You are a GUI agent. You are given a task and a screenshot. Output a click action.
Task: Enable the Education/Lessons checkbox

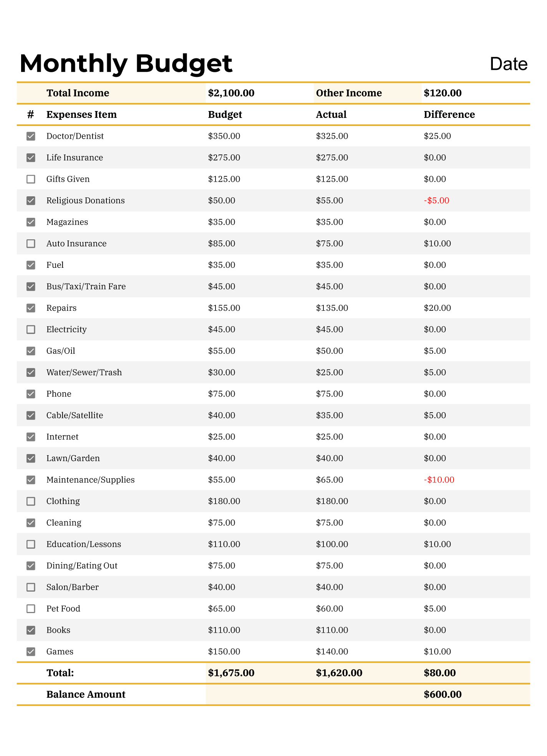(31, 544)
